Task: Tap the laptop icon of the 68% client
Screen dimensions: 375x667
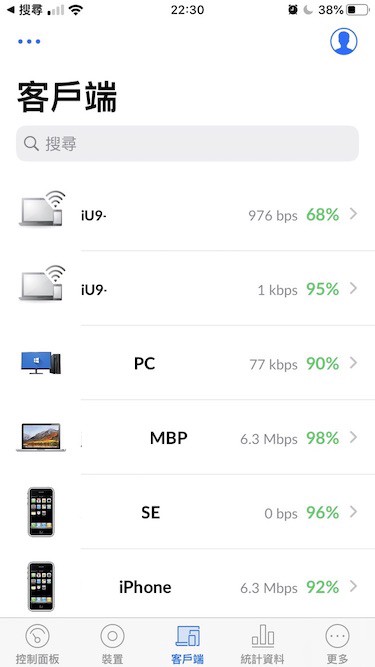Action: (42, 208)
